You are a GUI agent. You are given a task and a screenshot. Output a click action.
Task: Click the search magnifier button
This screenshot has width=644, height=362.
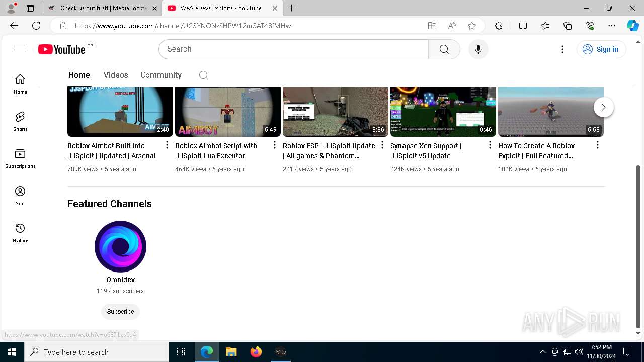(444, 49)
